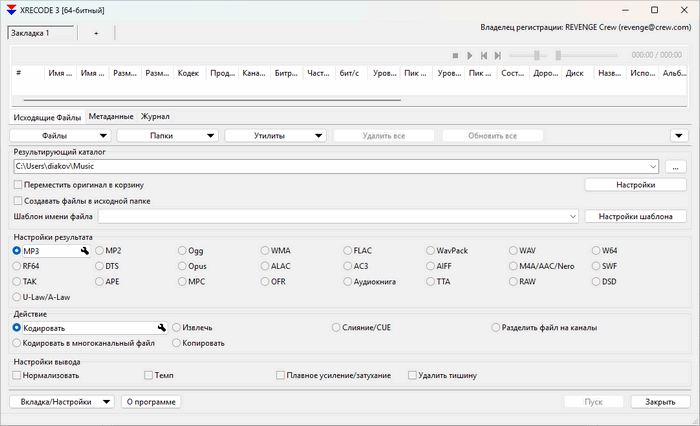
Task: Click the next track icon
Action: 498,56
